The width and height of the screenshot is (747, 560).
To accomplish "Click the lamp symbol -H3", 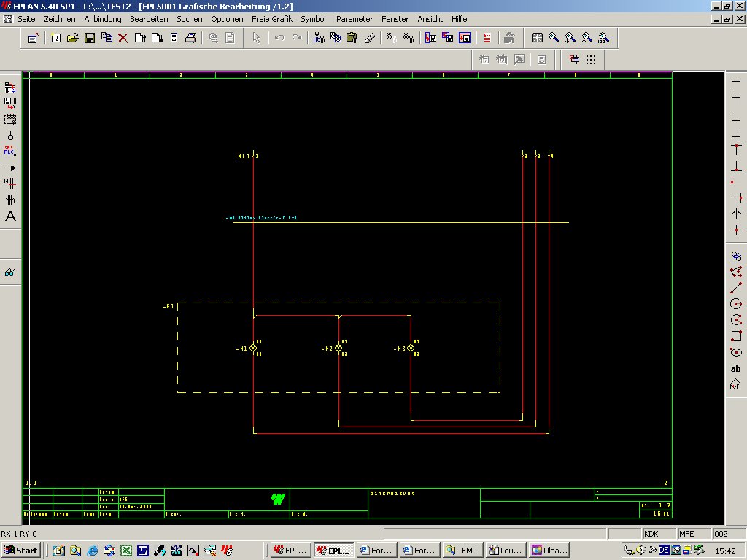I will [411, 348].
